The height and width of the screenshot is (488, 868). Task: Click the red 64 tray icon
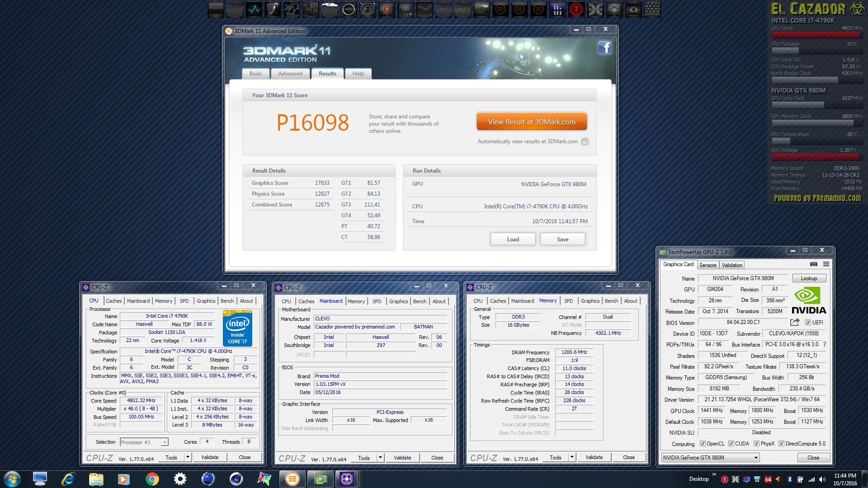(768, 479)
